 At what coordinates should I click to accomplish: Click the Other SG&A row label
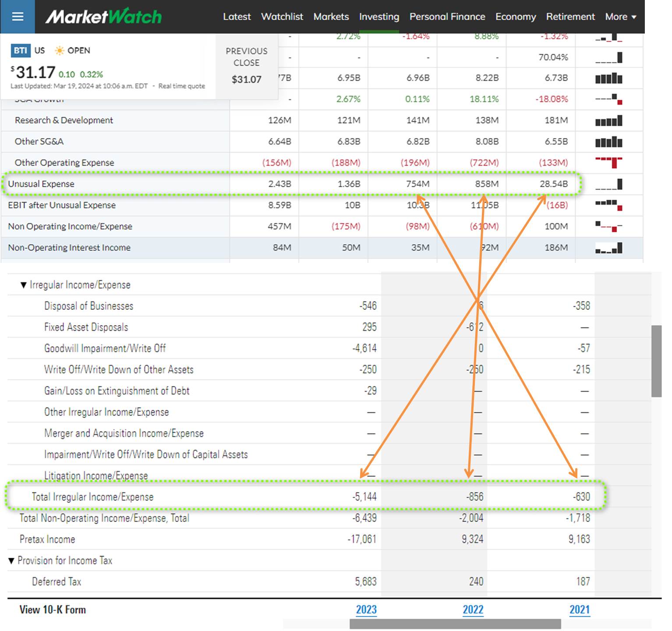click(39, 142)
